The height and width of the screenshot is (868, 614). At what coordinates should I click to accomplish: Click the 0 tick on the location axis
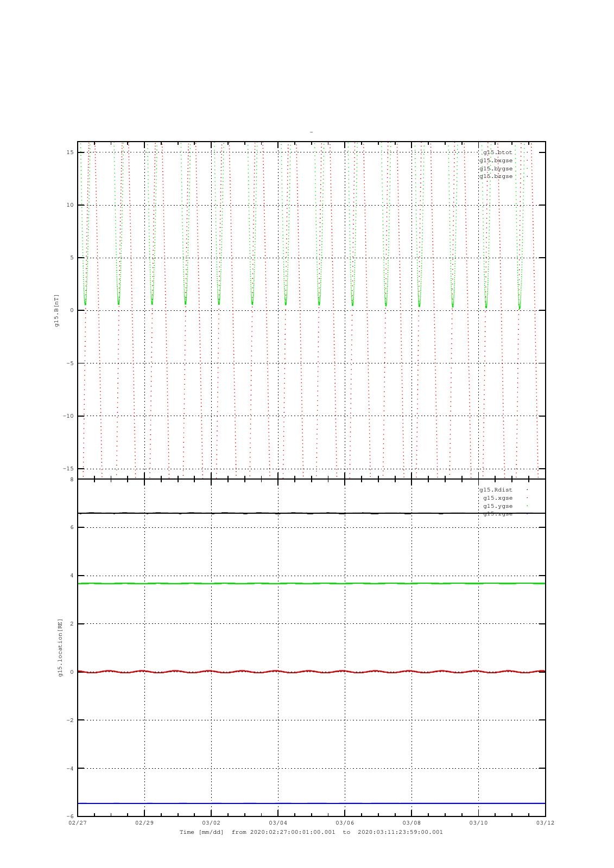click(x=72, y=672)
